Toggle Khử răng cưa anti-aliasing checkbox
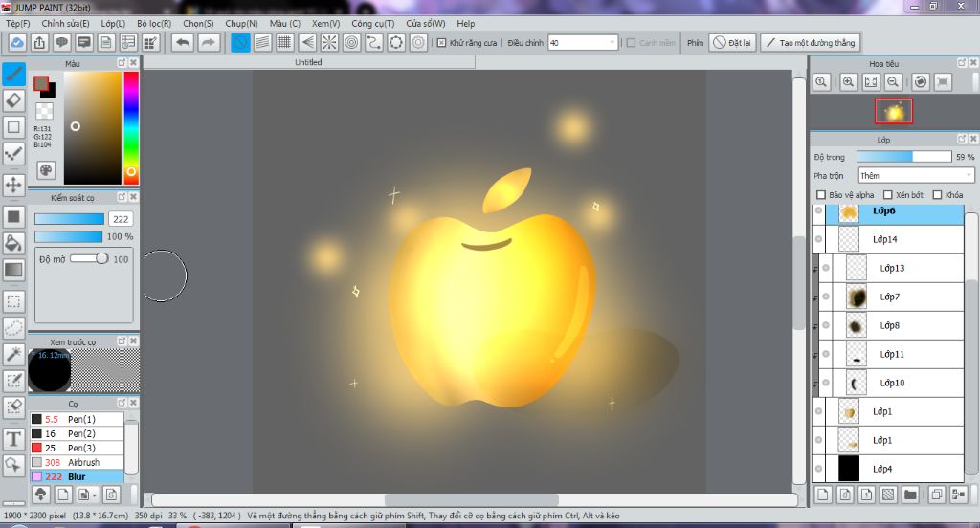The width and height of the screenshot is (980, 528). point(441,42)
